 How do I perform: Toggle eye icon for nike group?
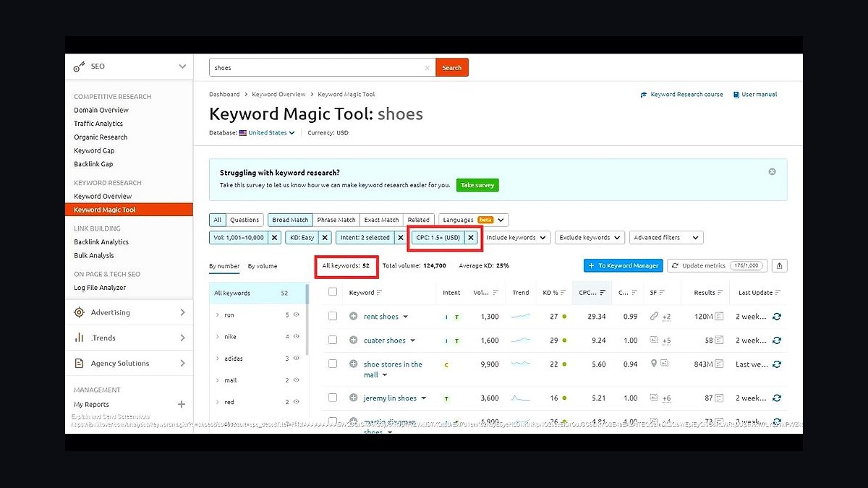[297, 337]
